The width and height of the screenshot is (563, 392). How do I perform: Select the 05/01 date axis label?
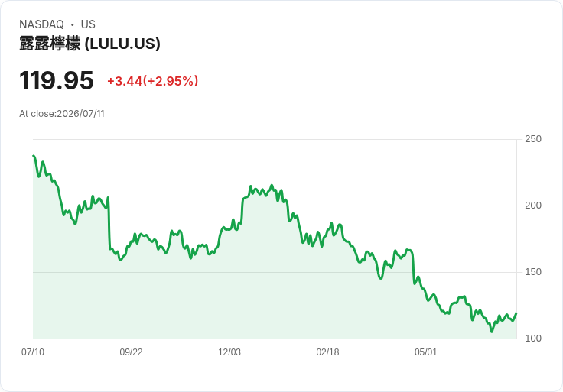pyautogui.click(x=426, y=352)
